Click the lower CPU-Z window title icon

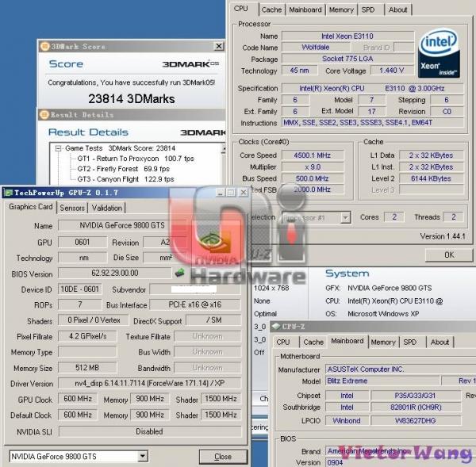tap(276, 327)
